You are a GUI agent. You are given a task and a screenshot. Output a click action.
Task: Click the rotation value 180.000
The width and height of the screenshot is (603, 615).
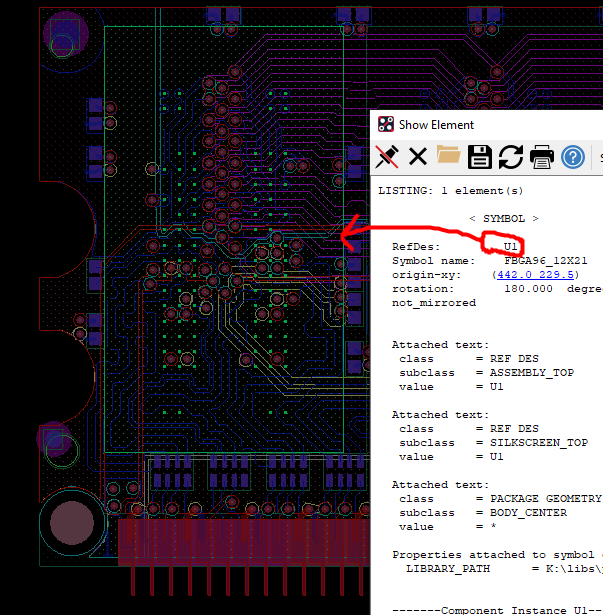[528, 289]
